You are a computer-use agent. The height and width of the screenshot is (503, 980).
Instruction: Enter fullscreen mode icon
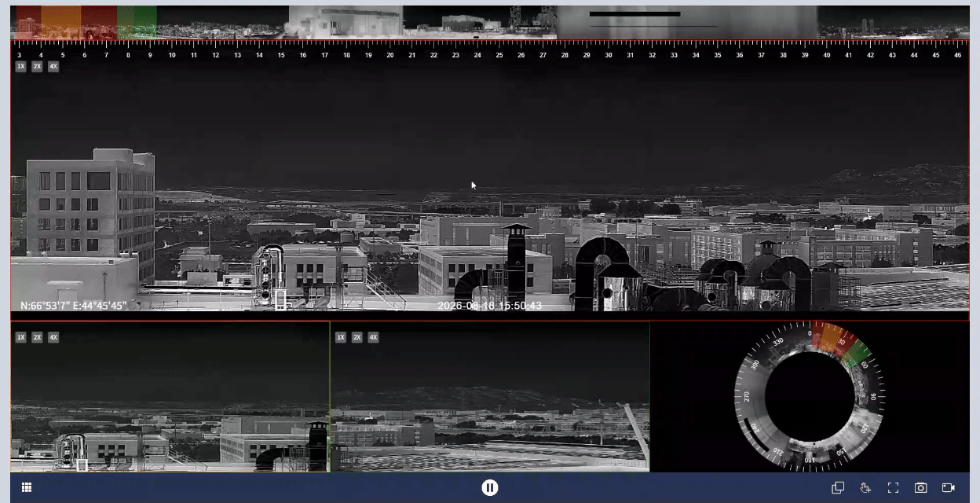coord(893,487)
